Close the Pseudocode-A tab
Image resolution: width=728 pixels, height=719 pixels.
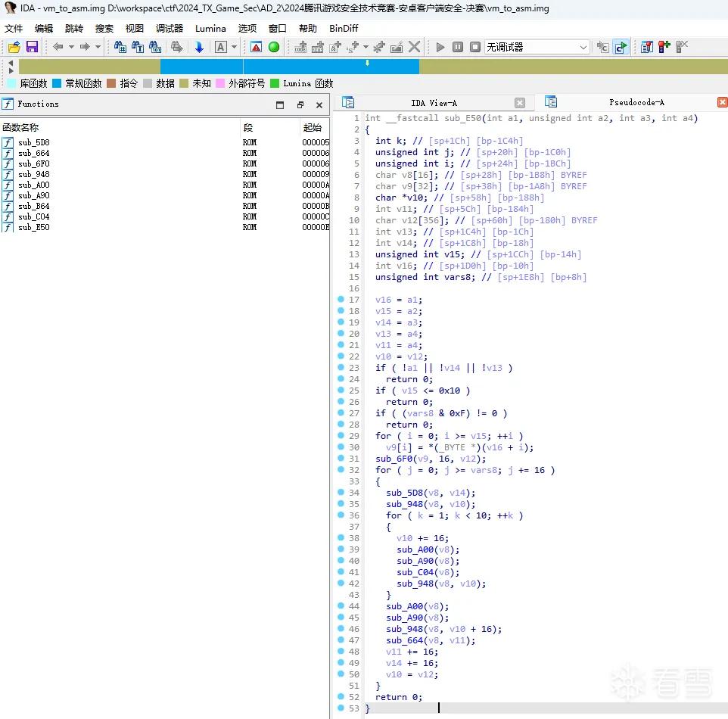pos(723,102)
